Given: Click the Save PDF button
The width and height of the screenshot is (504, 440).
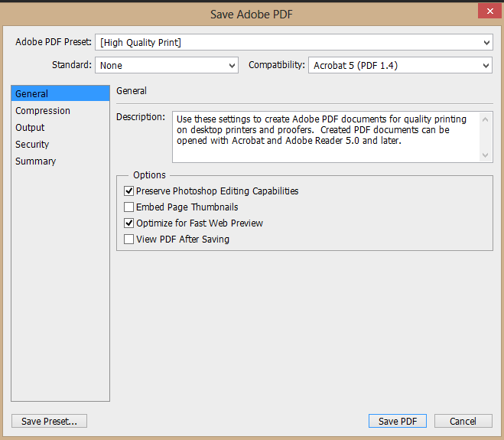Looking at the screenshot, I should pyautogui.click(x=398, y=421).
